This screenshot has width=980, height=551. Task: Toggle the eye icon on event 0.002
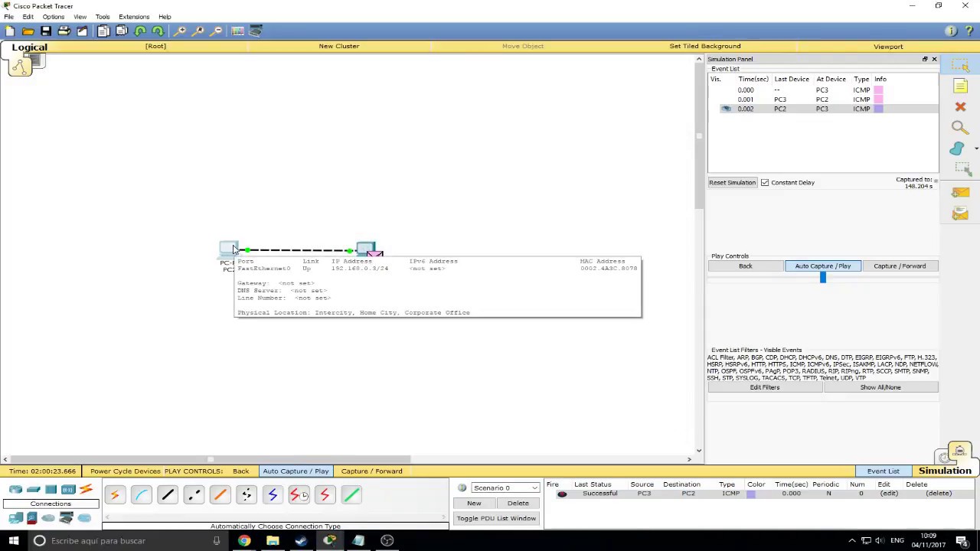(726, 109)
